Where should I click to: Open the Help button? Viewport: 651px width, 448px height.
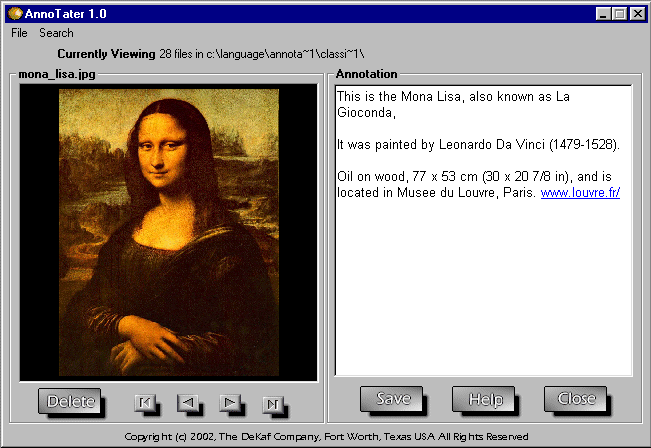point(484,399)
